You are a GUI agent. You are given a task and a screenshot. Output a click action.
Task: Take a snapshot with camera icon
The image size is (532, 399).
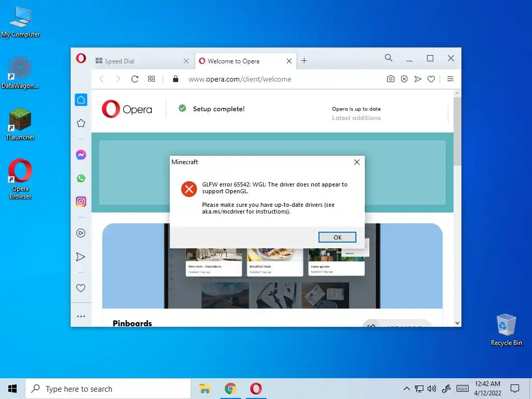coord(391,79)
